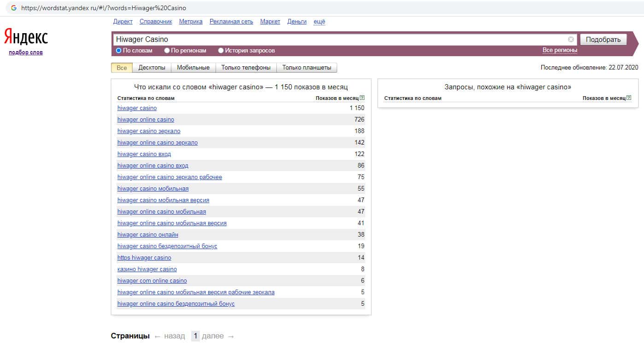Click the Яндекс logo

pyautogui.click(x=26, y=36)
